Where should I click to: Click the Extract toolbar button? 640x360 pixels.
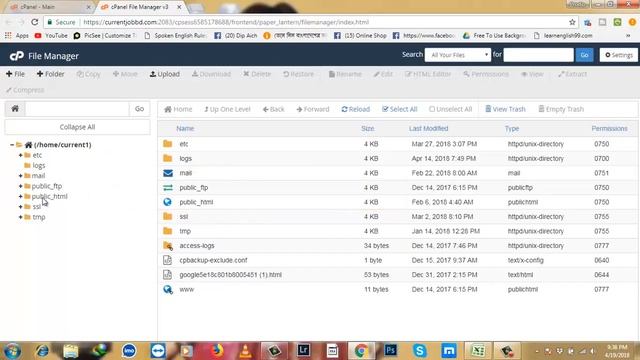tap(572, 74)
